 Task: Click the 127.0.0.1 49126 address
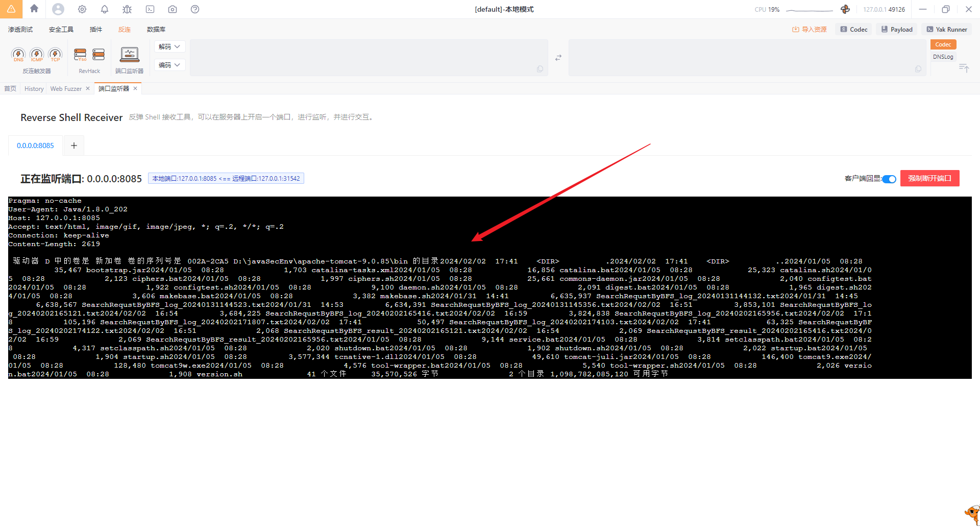point(884,10)
